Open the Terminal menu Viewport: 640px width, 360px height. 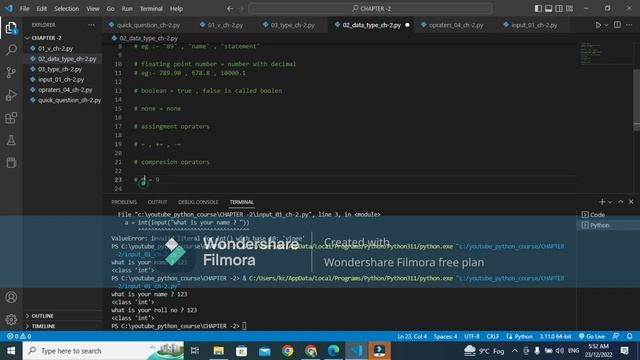[x=151, y=9]
